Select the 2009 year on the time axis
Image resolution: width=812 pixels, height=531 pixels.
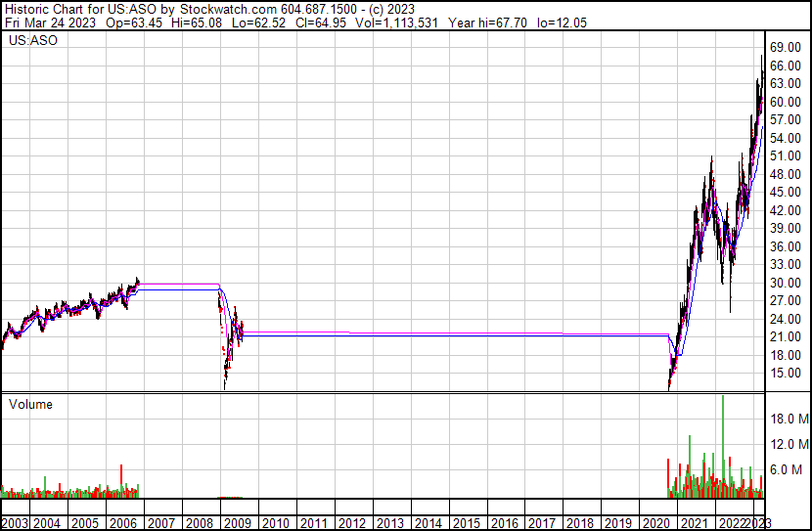tap(238, 523)
